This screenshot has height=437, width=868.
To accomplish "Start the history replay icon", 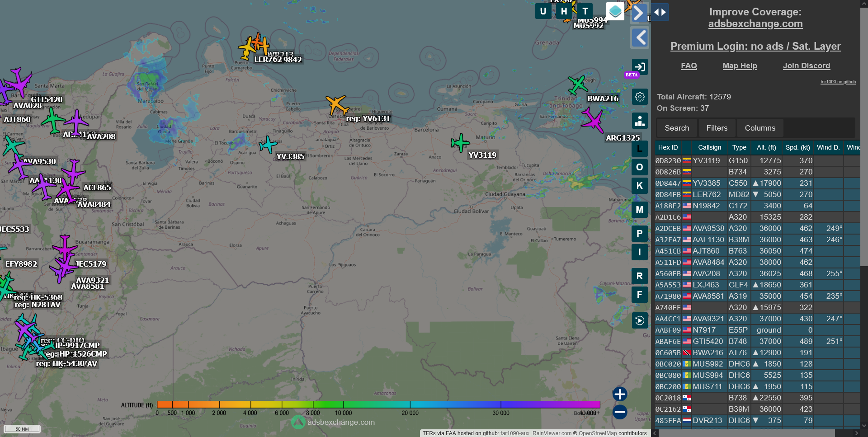I will pyautogui.click(x=639, y=320).
